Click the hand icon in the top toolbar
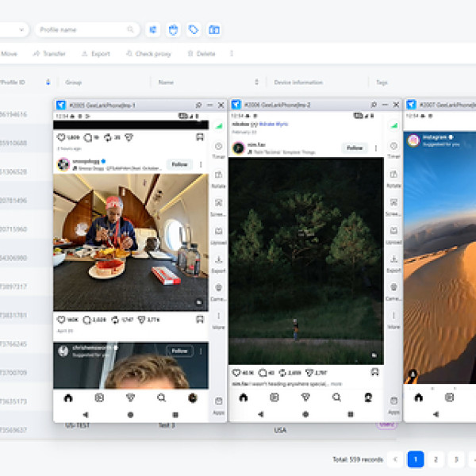Viewport: 476px width, 476px height. point(173,30)
